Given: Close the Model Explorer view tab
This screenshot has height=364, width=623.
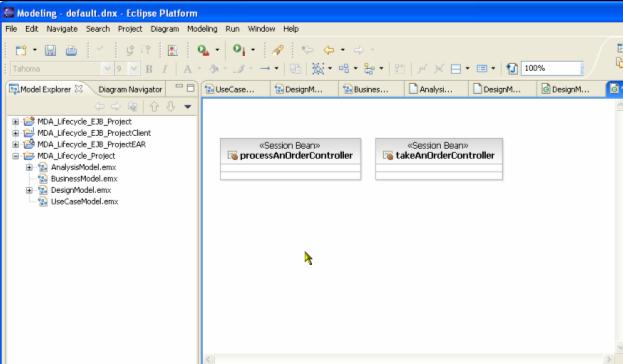Looking at the screenshot, I should (x=79, y=89).
